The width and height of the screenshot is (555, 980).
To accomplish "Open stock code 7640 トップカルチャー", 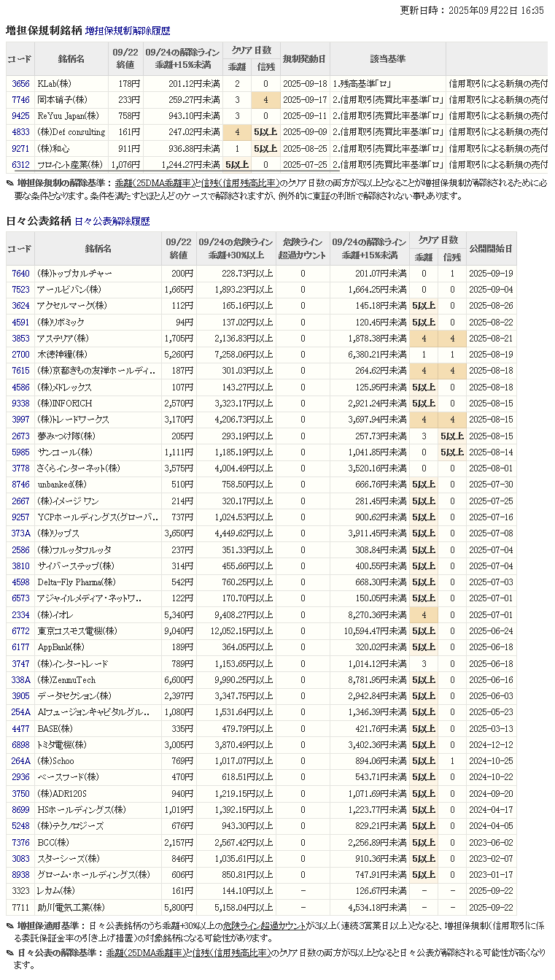I will coord(20,274).
